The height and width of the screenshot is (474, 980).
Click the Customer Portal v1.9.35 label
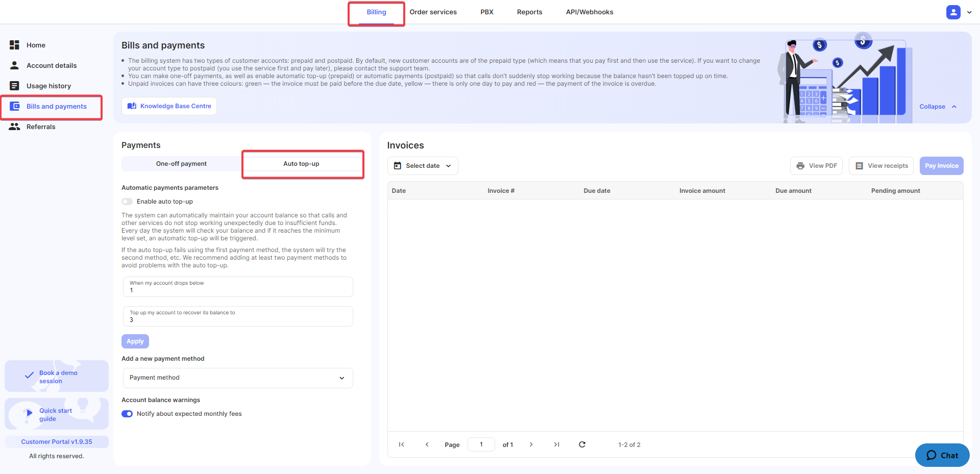pyautogui.click(x=57, y=442)
